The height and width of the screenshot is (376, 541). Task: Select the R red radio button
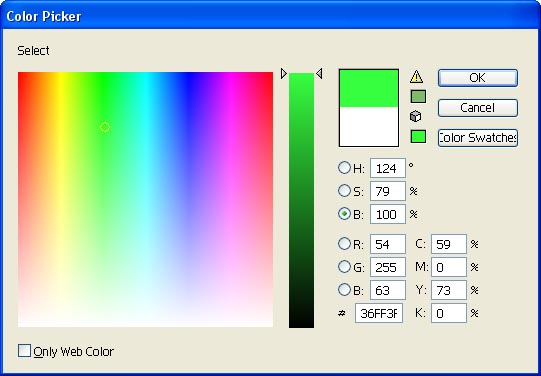[344, 244]
